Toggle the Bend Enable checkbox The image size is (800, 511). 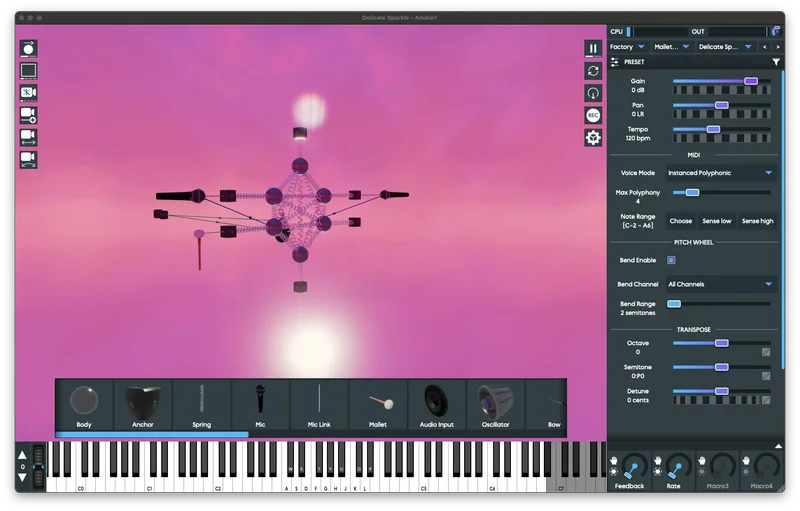coord(671,260)
